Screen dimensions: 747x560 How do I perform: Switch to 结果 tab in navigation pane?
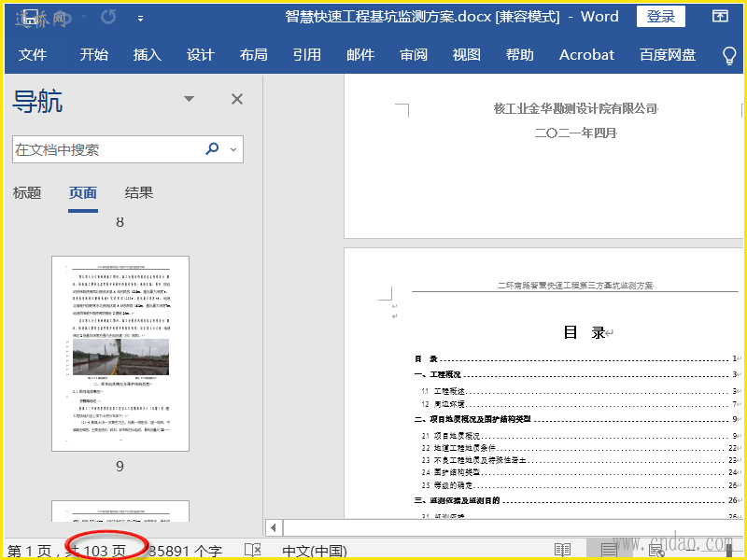coord(139,193)
